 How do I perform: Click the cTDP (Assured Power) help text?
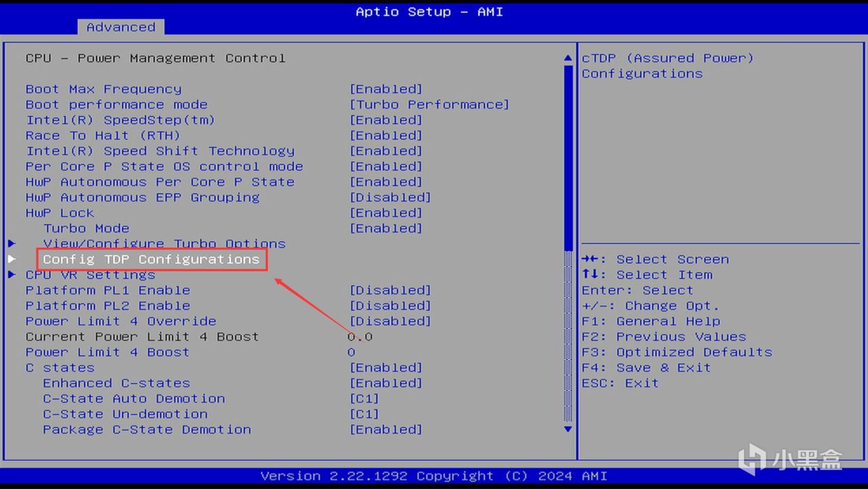pos(668,66)
